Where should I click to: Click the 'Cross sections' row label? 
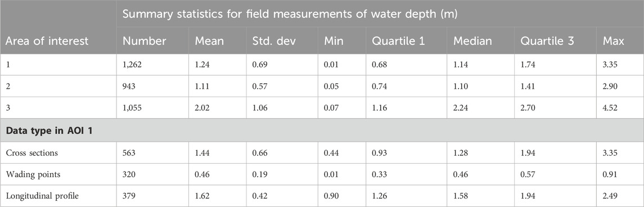(x=32, y=152)
